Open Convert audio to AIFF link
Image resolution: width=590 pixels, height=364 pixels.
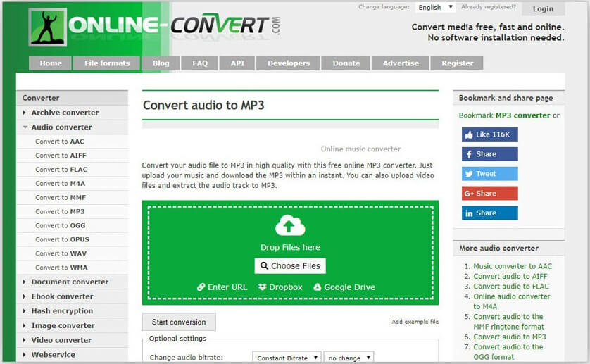pyautogui.click(x=510, y=276)
